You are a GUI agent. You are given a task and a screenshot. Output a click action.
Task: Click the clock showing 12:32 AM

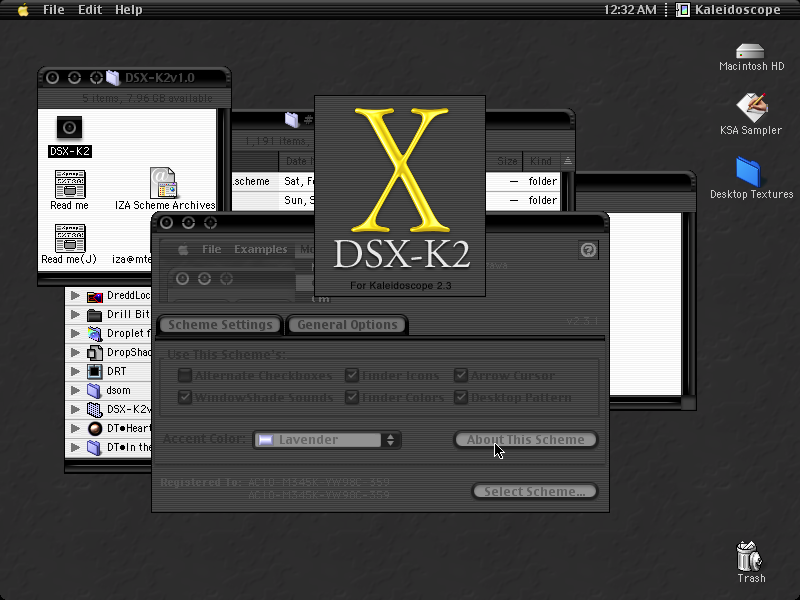630,10
